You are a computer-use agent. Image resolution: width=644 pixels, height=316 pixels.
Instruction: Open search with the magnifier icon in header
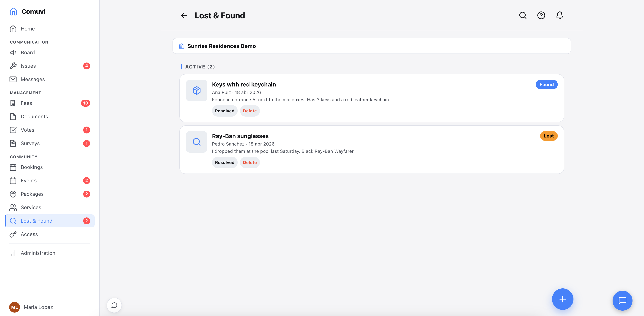(523, 16)
